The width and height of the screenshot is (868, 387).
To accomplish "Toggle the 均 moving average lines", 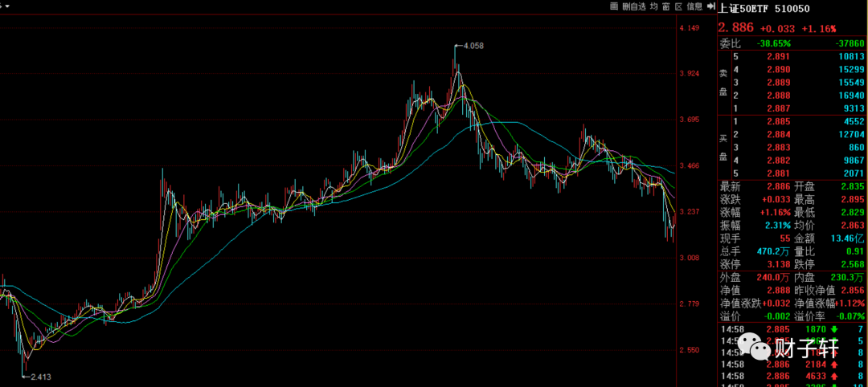I will pos(654,6).
